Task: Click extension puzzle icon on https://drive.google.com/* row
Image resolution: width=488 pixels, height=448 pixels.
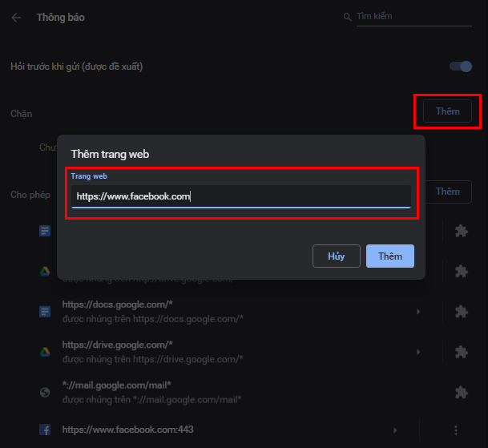Action: (462, 352)
